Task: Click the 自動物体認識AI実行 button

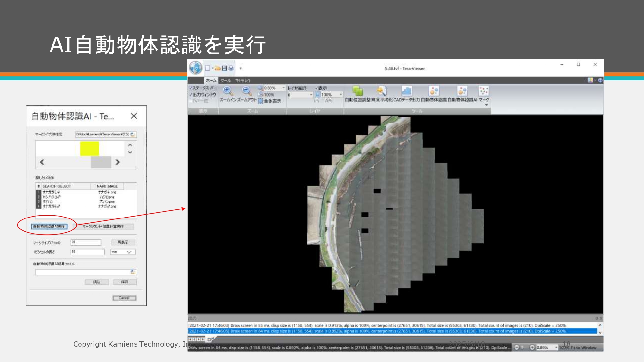Action: (x=49, y=227)
